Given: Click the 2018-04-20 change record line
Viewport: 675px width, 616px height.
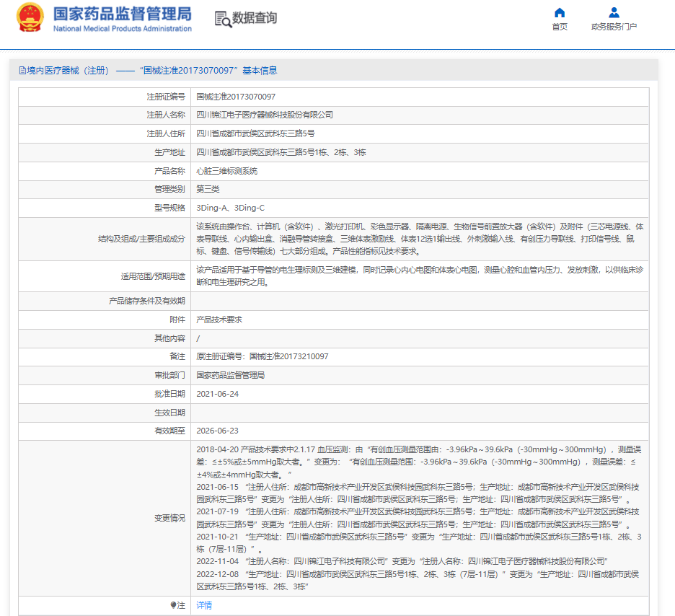Looking at the screenshot, I should click(x=419, y=462).
